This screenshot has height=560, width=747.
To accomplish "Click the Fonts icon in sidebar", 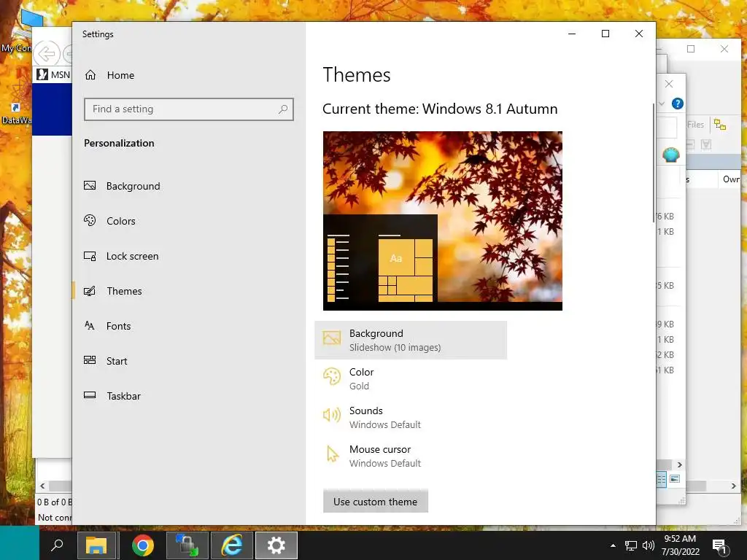I will tap(90, 326).
